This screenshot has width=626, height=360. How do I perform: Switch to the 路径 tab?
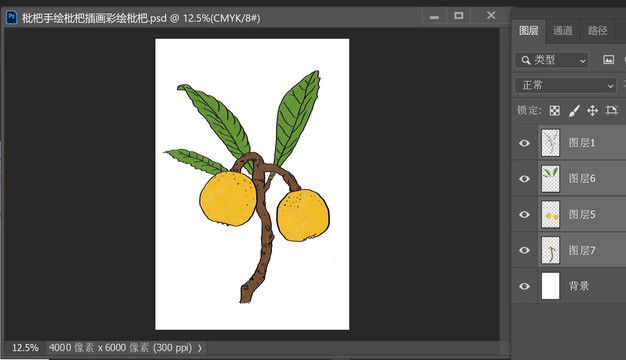click(597, 30)
